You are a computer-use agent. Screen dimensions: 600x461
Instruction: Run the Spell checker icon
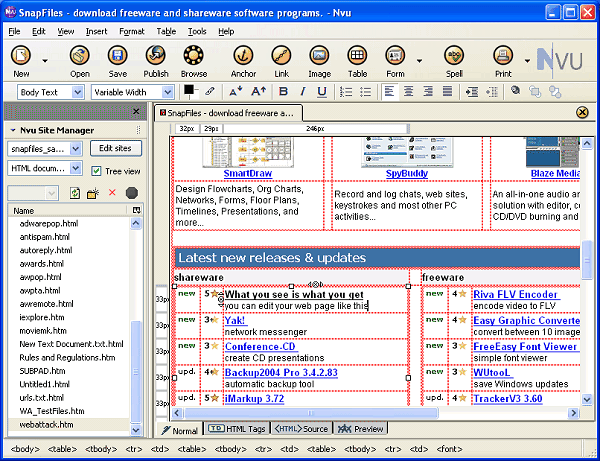[x=454, y=55]
